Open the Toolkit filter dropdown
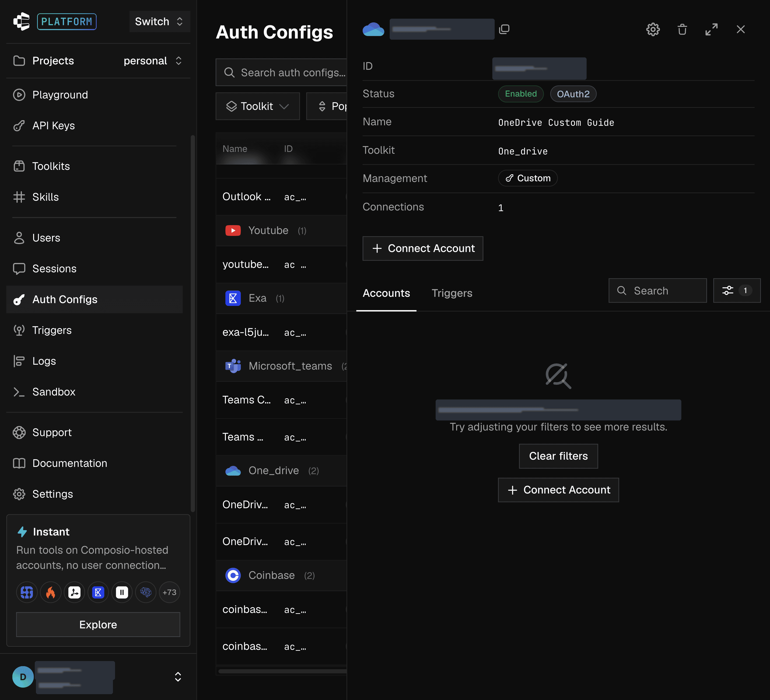The width and height of the screenshot is (770, 700). (258, 106)
